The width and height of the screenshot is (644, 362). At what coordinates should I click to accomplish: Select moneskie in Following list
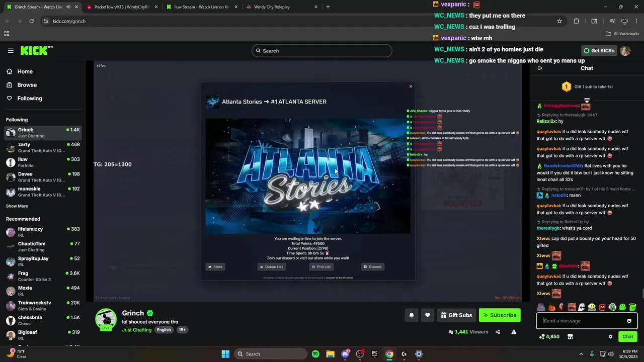pyautogui.click(x=43, y=192)
